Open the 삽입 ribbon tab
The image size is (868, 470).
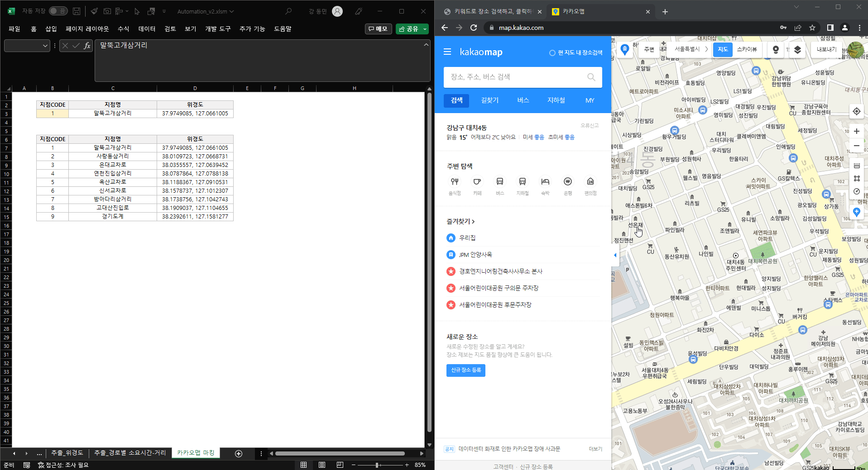pos(51,28)
